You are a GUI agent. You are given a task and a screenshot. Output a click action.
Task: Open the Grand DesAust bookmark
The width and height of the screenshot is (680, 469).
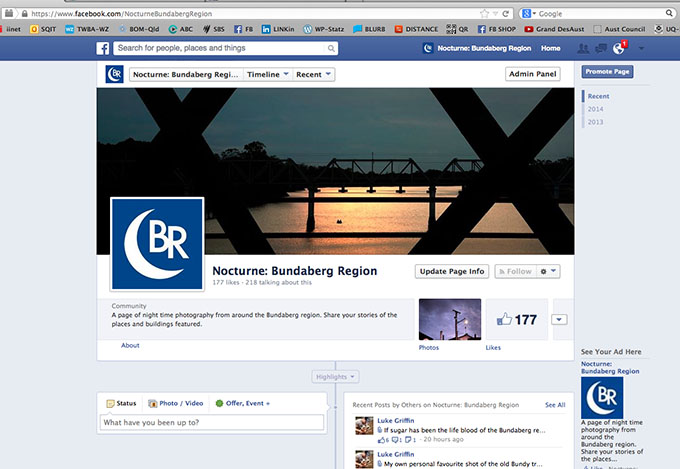554,29
